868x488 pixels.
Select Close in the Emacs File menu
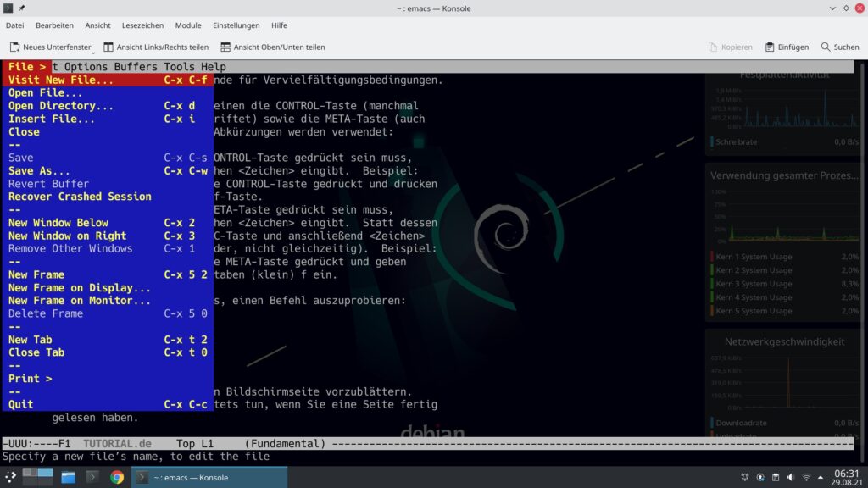click(108, 131)
